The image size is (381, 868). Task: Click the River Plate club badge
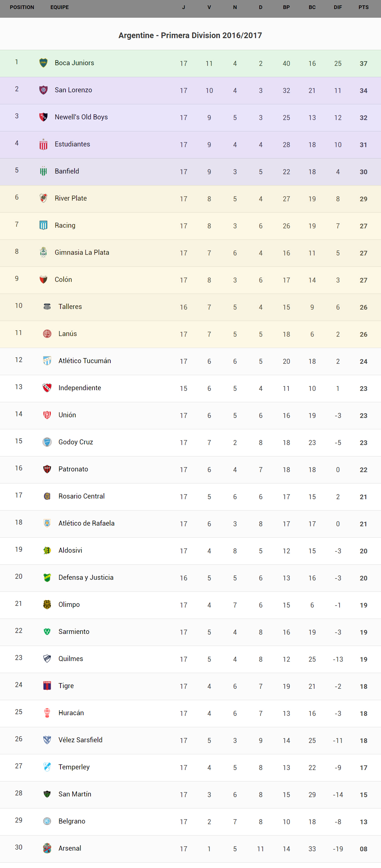coord(43,198)
